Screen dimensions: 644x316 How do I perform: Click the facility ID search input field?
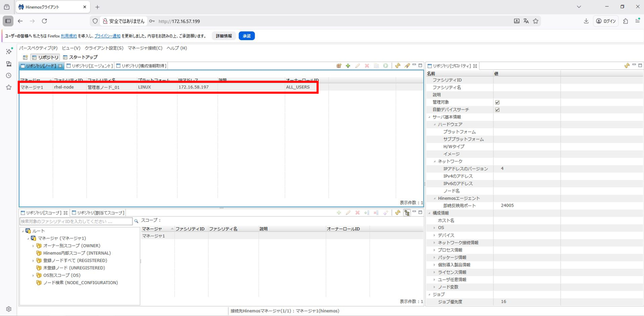pyautogui.click(x=75, y=221)
